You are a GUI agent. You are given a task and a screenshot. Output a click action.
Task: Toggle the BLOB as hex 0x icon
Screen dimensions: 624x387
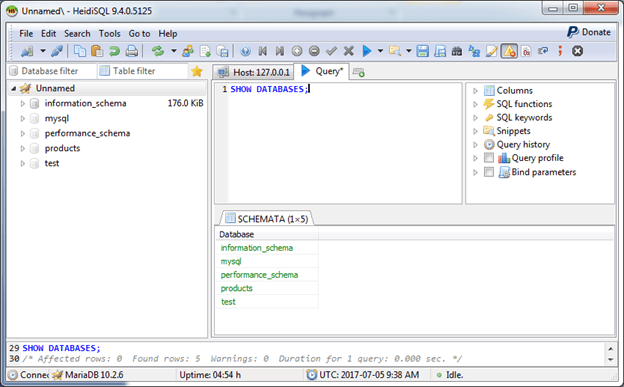526,51
